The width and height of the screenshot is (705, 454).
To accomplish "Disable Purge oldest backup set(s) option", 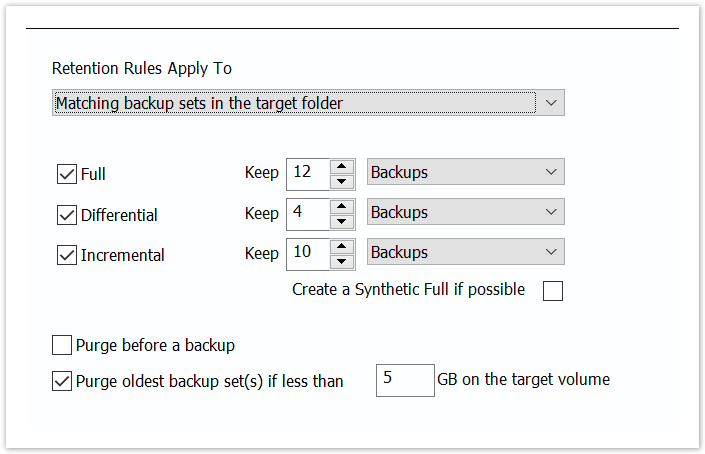I will click(61, 381).
